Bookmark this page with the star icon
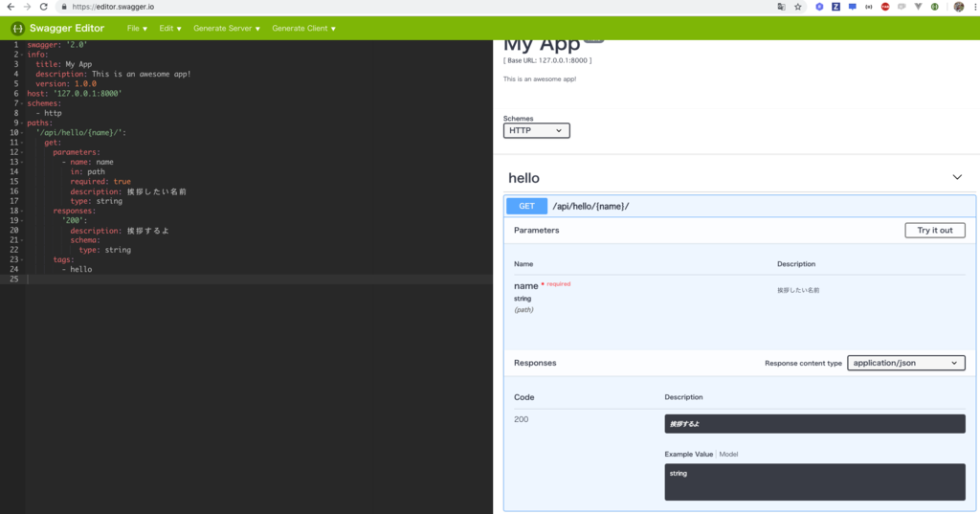Screen dimensions: 980x514 click(x=798, y=7)
